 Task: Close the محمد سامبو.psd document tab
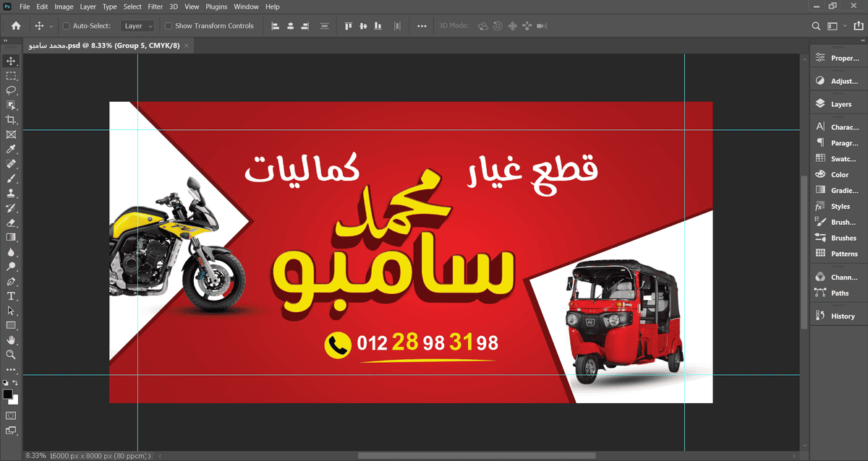pyautogui.click(x=187, y=45)
